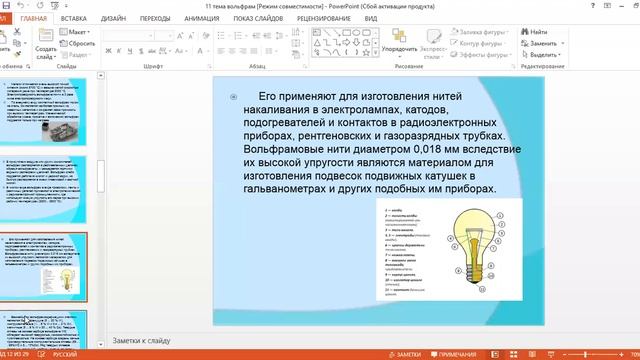The height and width of the screenshot is (360, 640).
Task: Open the Help question mark icon
Action: 593,6
